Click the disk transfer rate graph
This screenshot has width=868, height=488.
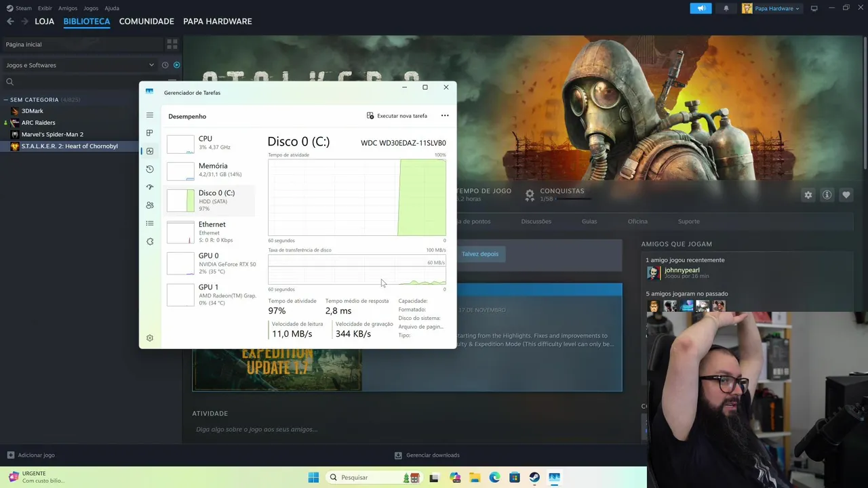click(357, 270)
